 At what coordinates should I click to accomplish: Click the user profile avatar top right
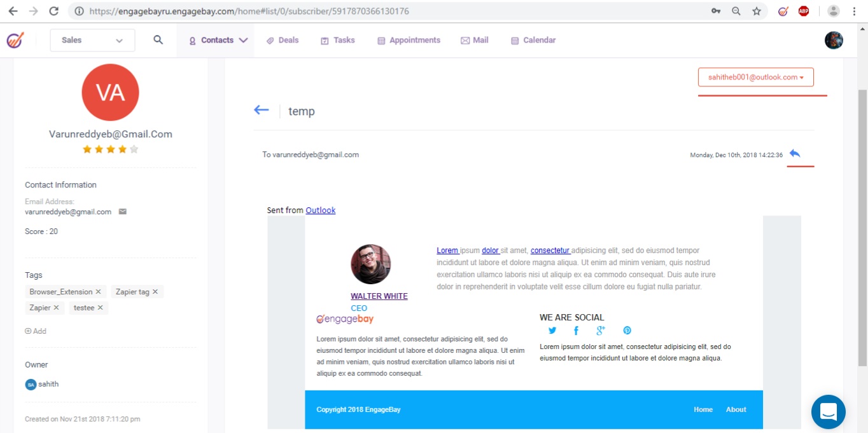click(834, 40)
